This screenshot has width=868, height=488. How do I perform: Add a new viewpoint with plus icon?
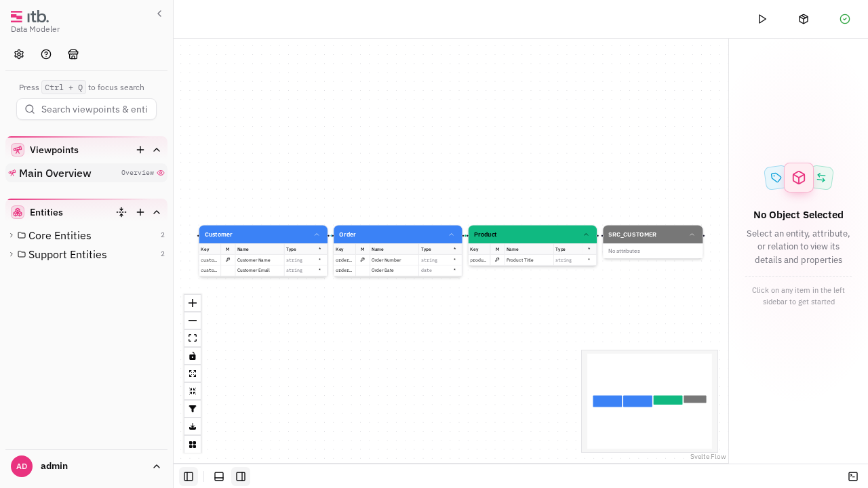140,150
